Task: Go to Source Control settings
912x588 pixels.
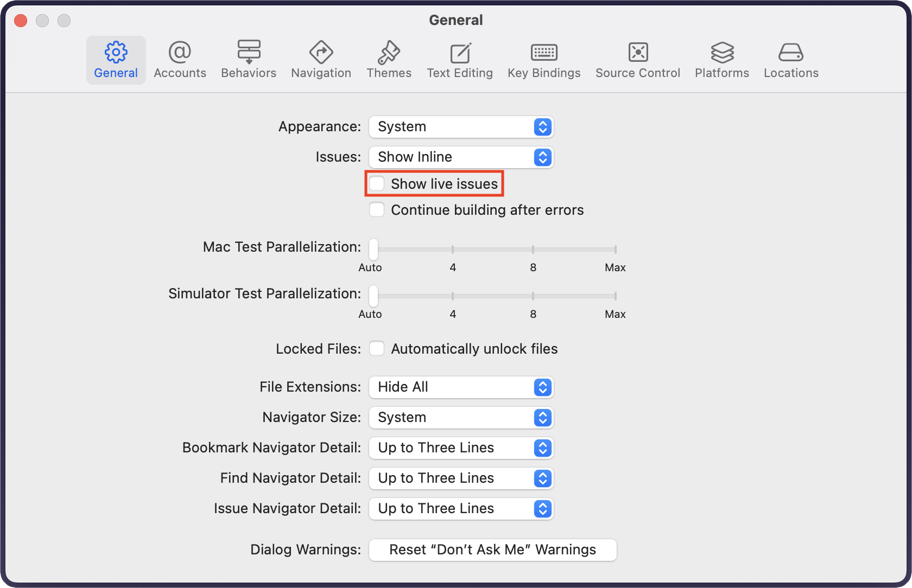Action: click(x=637, y=60)
